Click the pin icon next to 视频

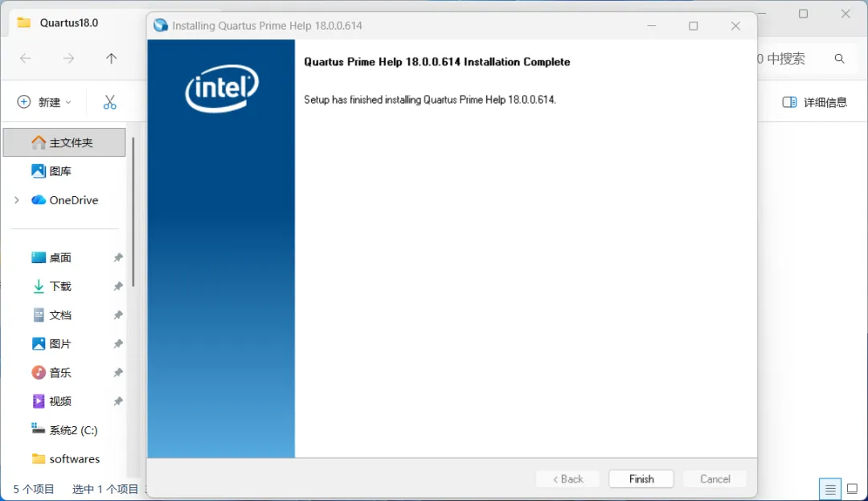[118, 401]
